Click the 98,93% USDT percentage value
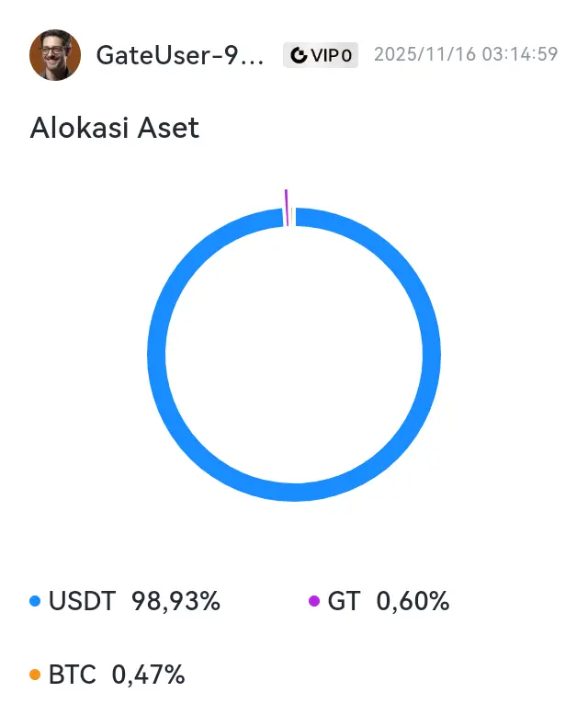This screenshot has width=588, height=726. pyautogui.click(x=175, y=601)
